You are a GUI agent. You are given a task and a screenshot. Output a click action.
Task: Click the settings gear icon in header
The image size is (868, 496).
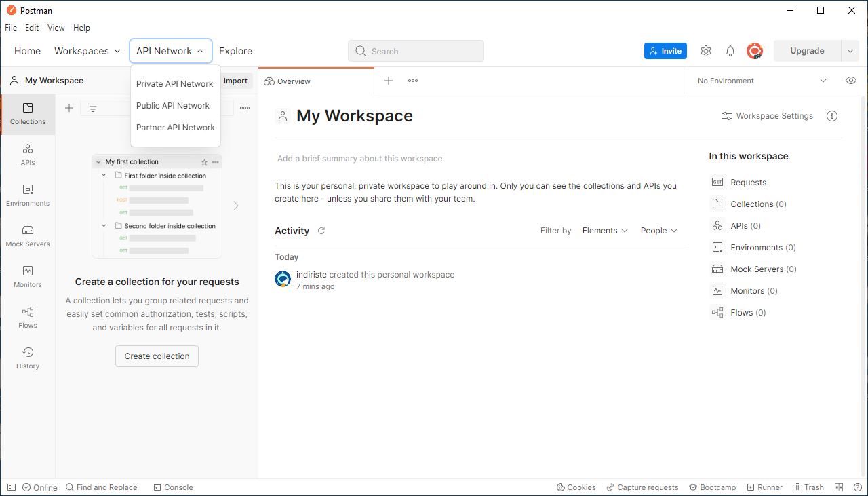[706, 51]
